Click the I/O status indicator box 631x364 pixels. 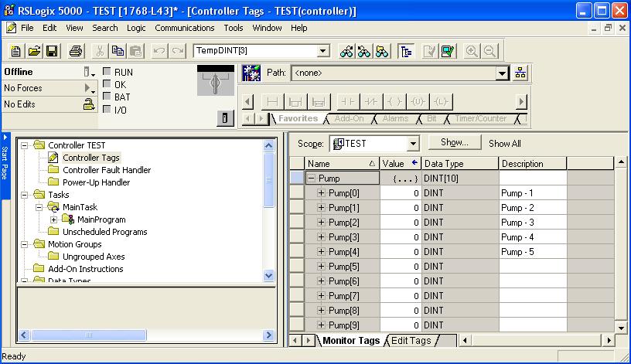pyautogui.click(x=107, y=109)
